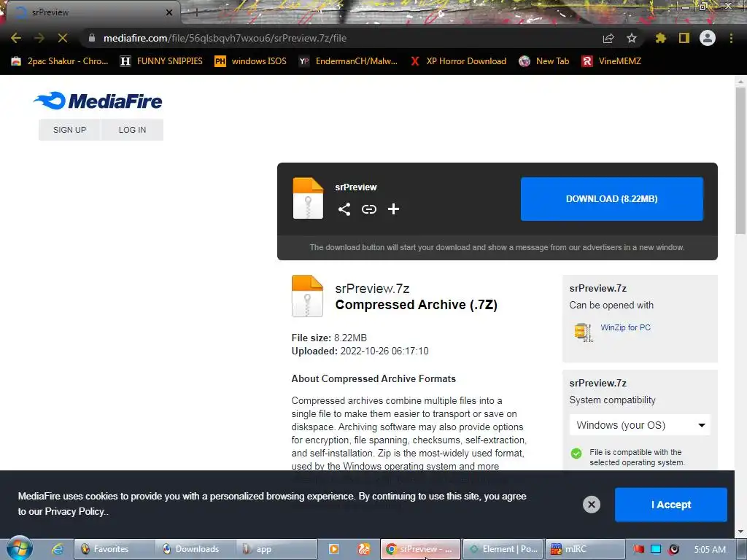Switch to the app taskbar window
747x560 pixels.
click(276, 549)
